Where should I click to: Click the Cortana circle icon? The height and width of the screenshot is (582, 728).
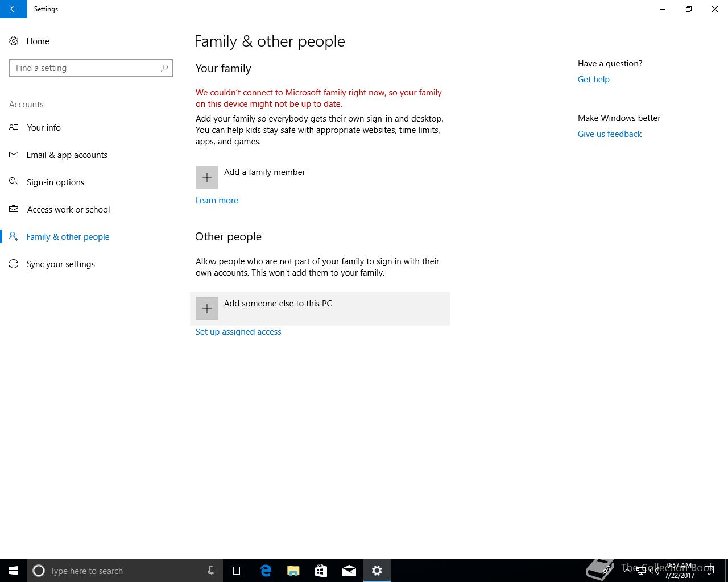point(39,571)
